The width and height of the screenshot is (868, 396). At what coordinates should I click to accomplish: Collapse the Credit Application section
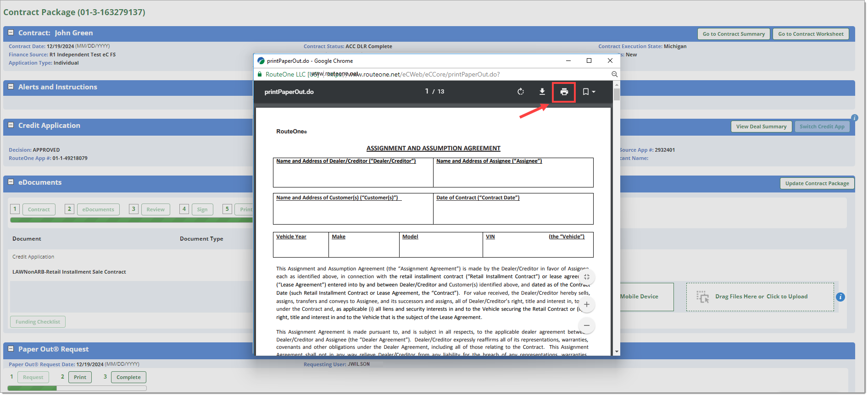click(x=11, y=125)
